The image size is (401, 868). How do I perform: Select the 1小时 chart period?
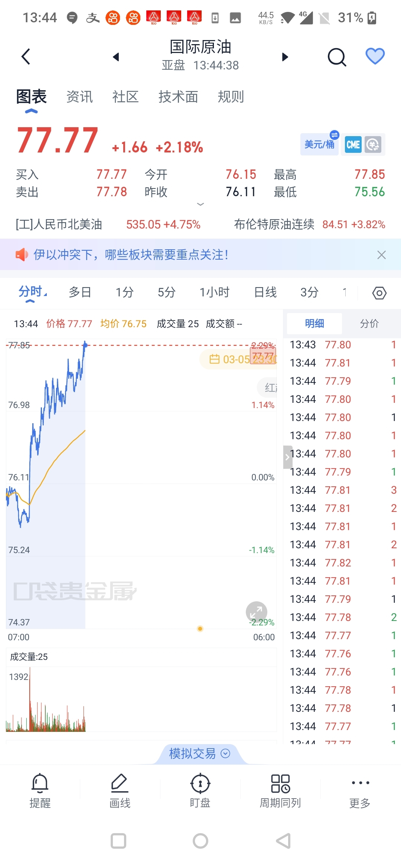coord(215,292)
